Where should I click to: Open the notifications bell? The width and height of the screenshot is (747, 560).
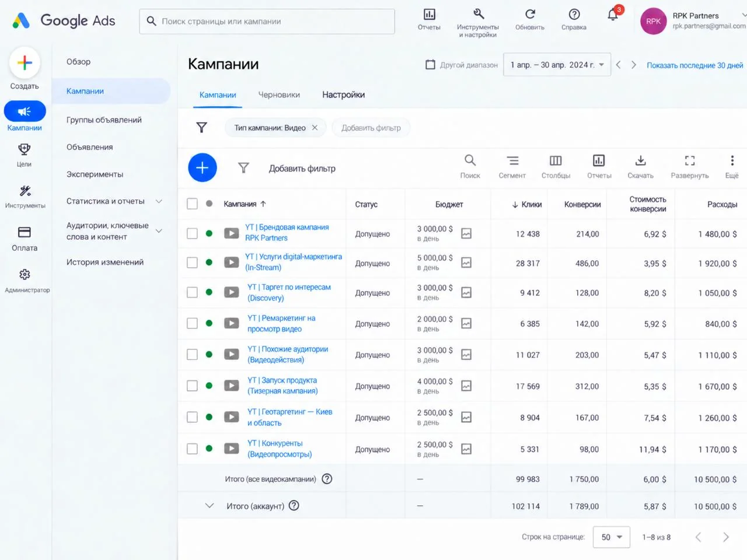point(613,15)
